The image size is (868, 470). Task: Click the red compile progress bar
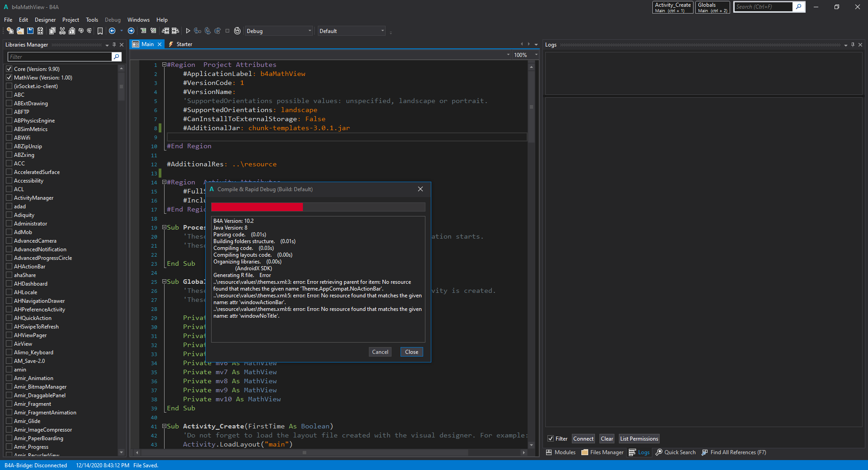tap(257, 207)
